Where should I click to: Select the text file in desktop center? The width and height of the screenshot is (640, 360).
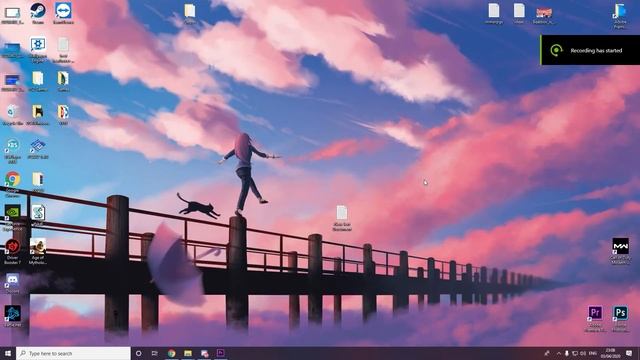[x=342, y=218]
